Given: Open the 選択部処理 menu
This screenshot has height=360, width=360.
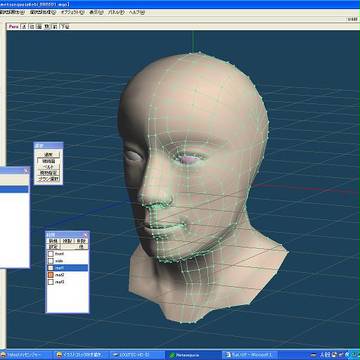Looking at the screenshot, I should (42, 12).
